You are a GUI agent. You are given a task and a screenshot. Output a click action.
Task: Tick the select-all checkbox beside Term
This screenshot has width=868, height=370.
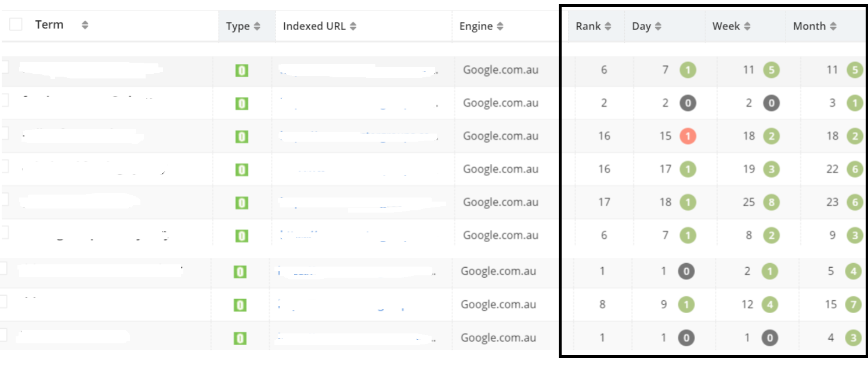16,24
